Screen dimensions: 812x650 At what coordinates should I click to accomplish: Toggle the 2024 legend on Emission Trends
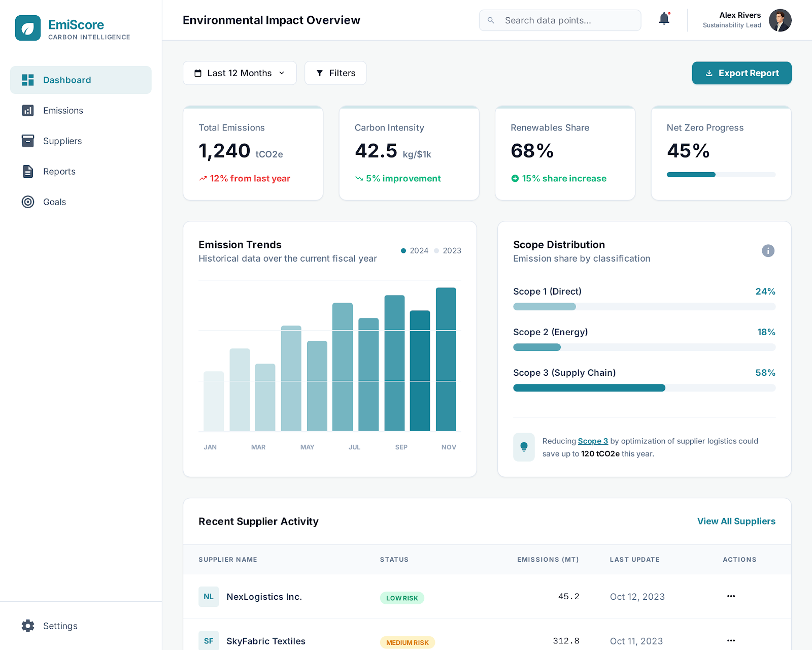(x=415, y=250)
